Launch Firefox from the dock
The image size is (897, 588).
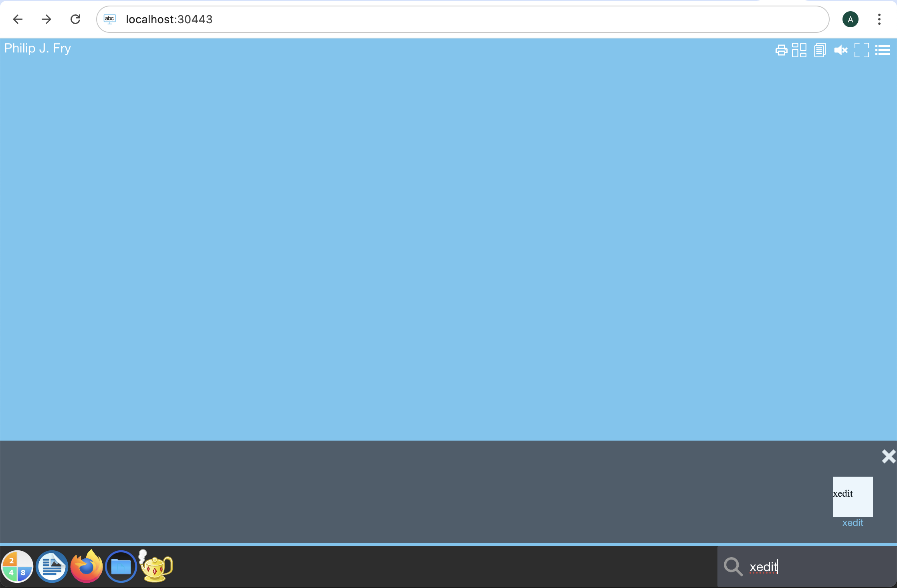coord(87,566)
